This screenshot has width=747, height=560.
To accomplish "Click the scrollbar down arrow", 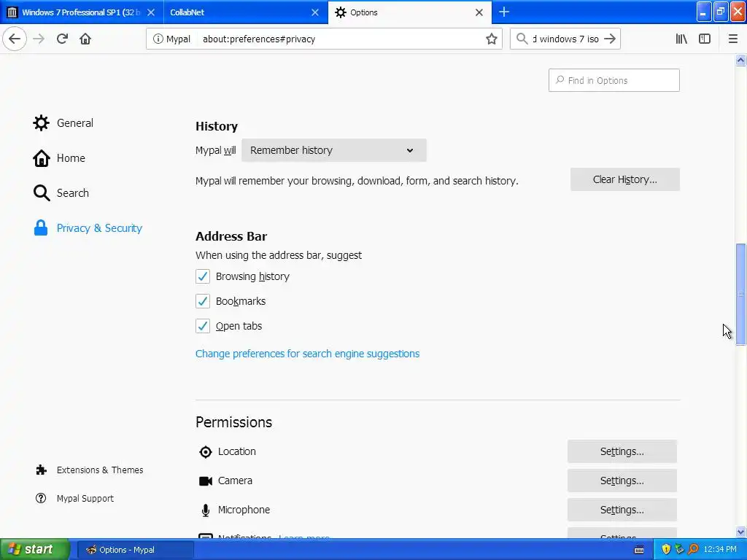I will pyautogui.click(x=741, y=532).
